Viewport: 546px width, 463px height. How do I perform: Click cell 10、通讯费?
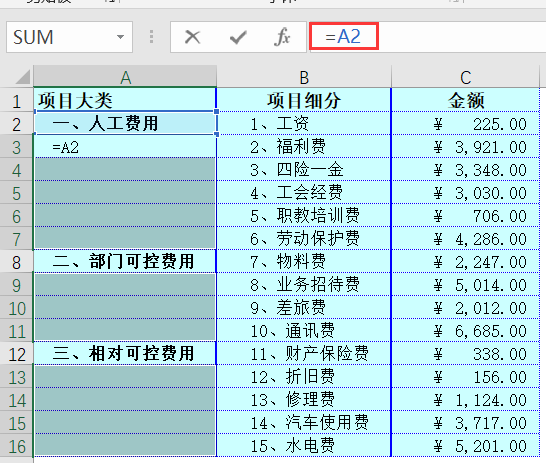click(304, 330)
